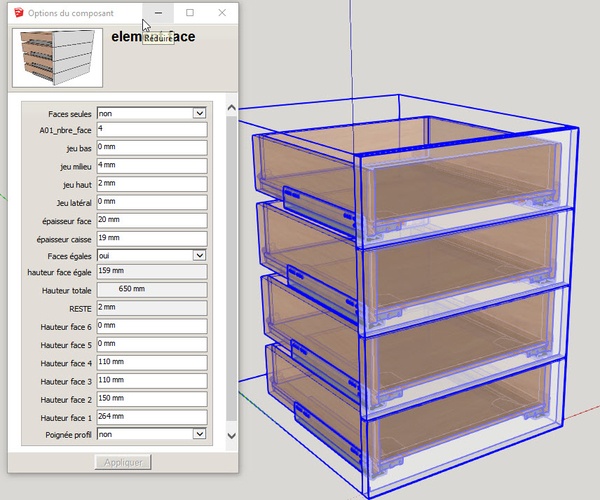Edit the Hauteur face 2 value
Image resolution: width=600 pixels, height=500 pixels.
pos(151,399)
